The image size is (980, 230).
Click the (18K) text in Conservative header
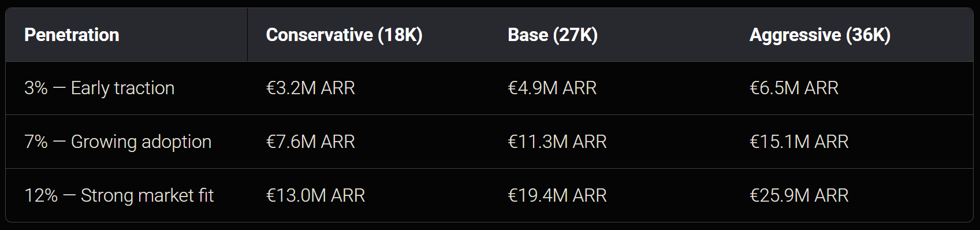pos(400,35)
